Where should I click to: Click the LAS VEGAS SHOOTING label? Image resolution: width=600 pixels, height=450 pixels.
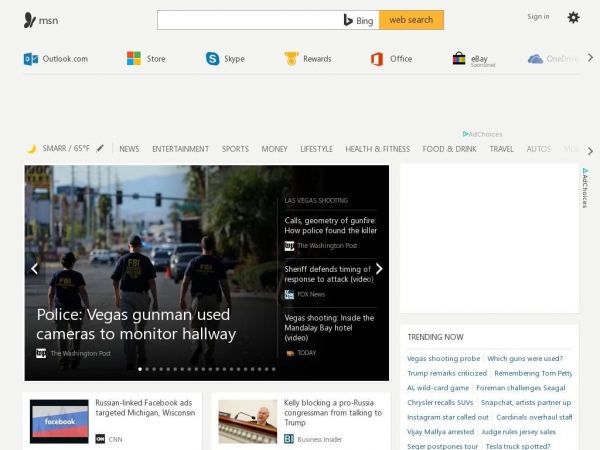316,200
